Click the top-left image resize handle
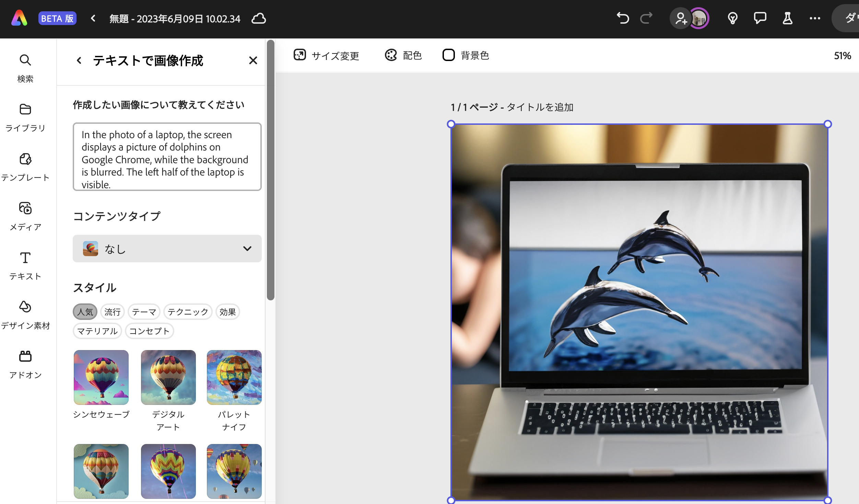Viewport: 859px width, 504px height. [451, 124]
